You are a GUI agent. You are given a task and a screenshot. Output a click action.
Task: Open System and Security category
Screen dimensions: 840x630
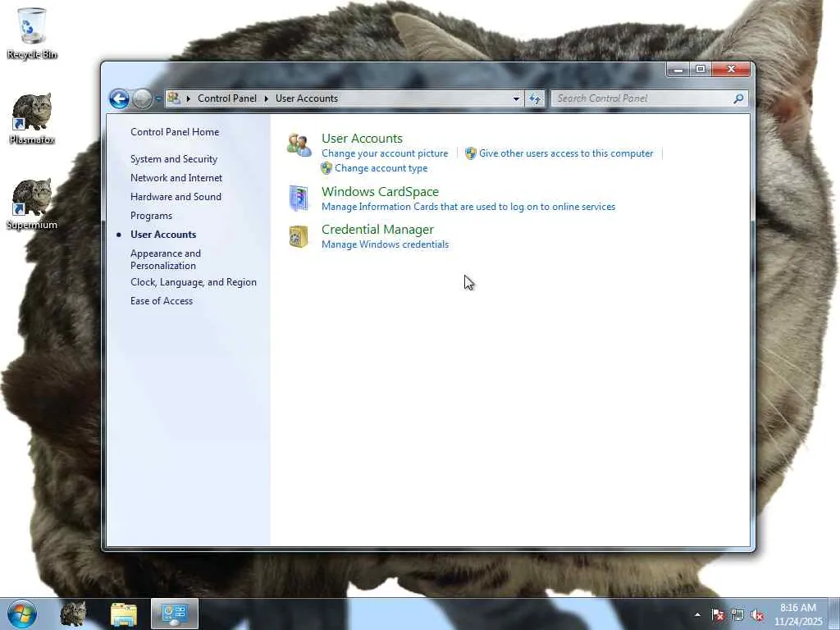pos(174,159)
